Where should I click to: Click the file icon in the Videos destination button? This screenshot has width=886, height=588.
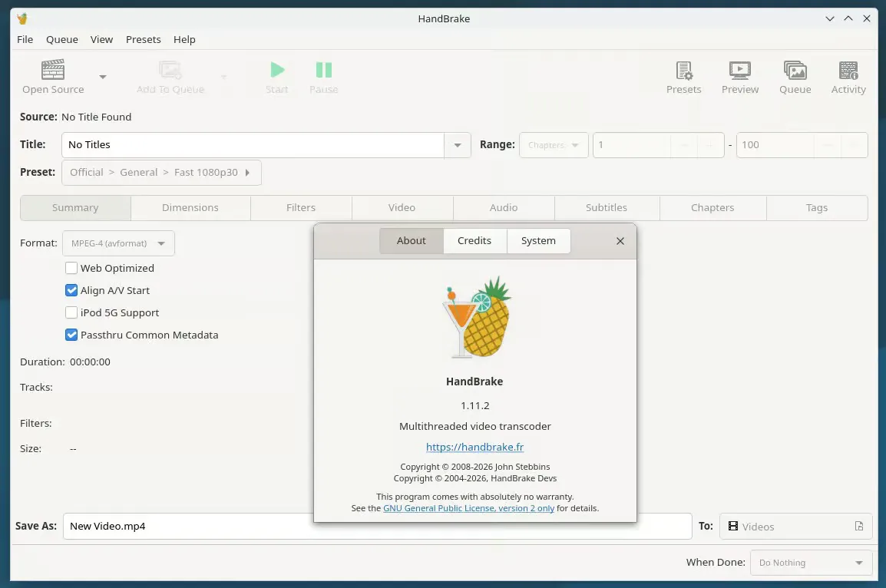[859, 527]
